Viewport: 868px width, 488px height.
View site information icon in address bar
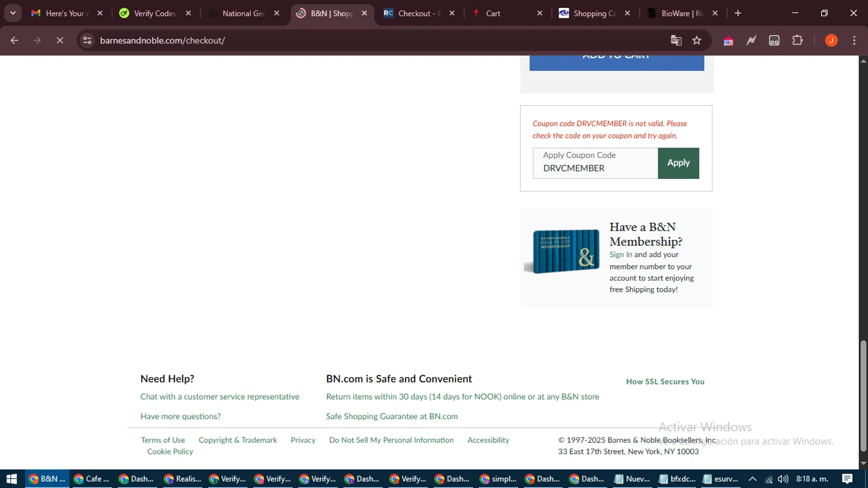(87, 41)
